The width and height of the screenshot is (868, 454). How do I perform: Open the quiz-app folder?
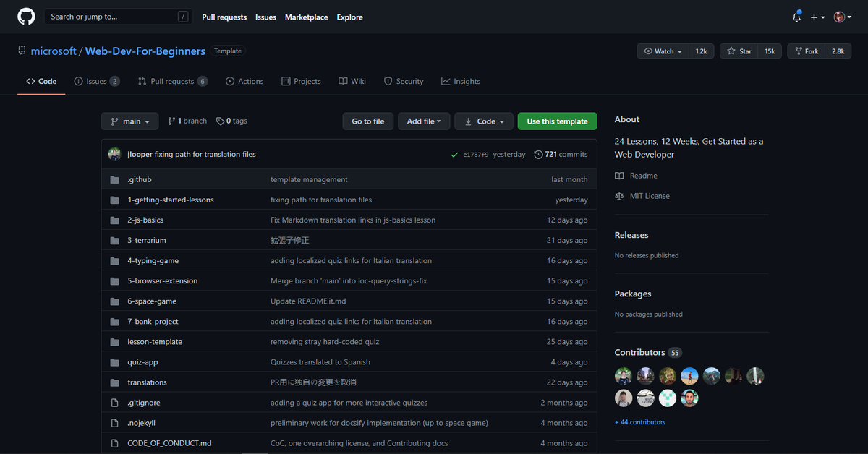(142, 361)
